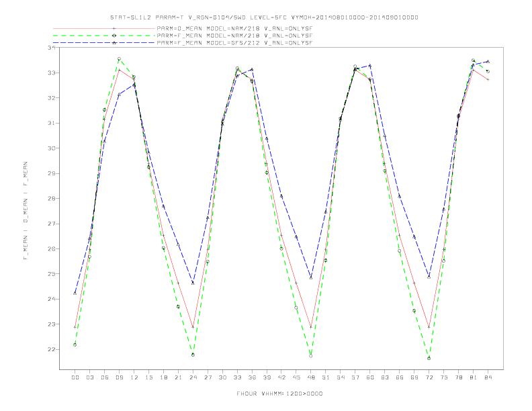This screenshot has width=532, height=411.
Task: Click y-axis tick label 31
Action: point(51,123)
